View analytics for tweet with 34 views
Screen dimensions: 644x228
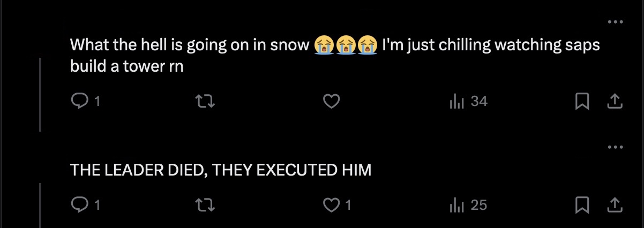coord(468,101)
